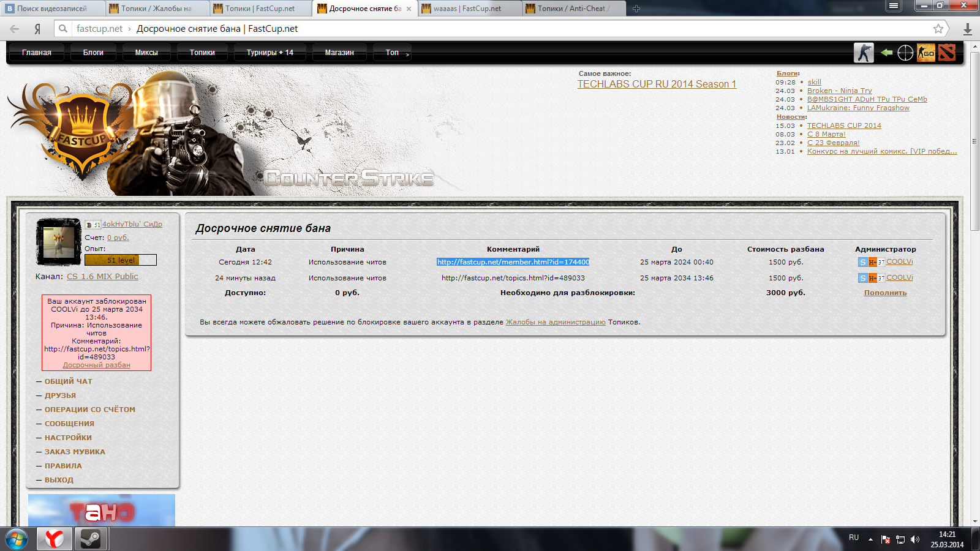This screenshot has width=980, height=551.
Task: Open the Windows Start button
Action: pyautogui.click(x=17, y=539)
